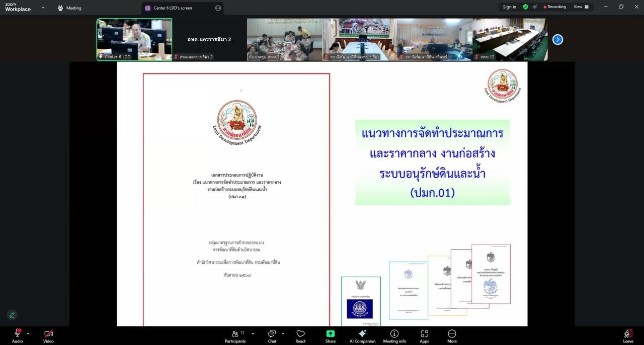Click the AI sparkle icon beside the shield
Screen dimensions: 644x345
535,7
